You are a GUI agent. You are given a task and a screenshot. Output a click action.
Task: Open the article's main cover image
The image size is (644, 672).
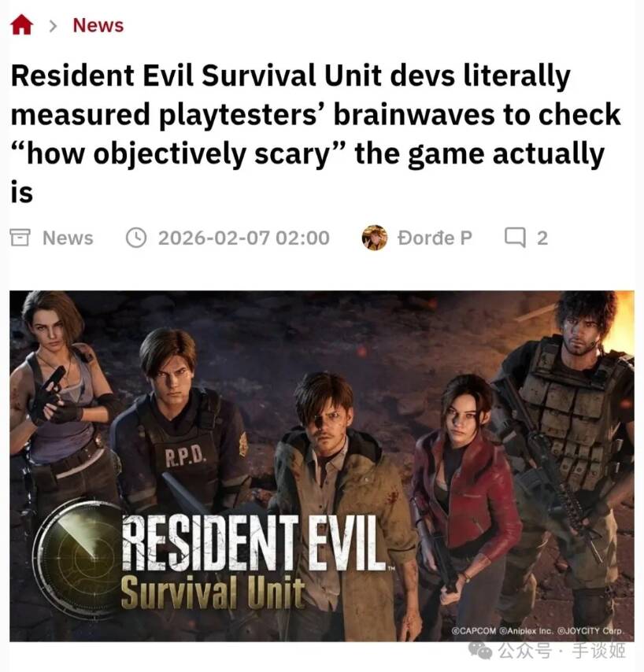322,466
